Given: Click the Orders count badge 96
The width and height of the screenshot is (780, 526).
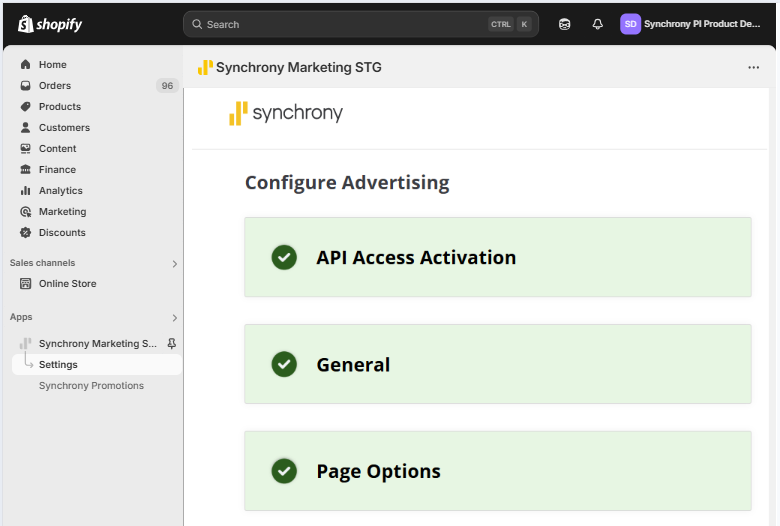Looking at the screenshot, I should click(x=167, y=86).
